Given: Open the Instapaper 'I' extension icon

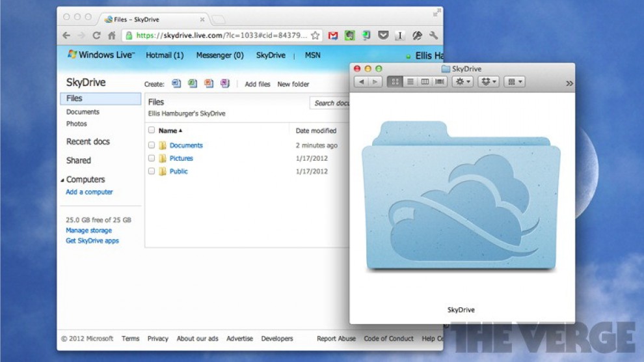Looking at the screenshot, I should (x=399, y=36).
